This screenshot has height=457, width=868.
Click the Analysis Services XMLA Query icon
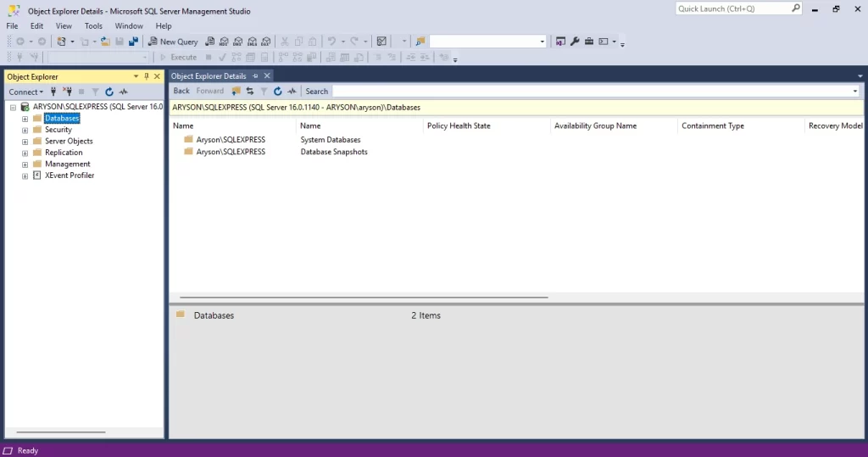(x=252, y=42)
